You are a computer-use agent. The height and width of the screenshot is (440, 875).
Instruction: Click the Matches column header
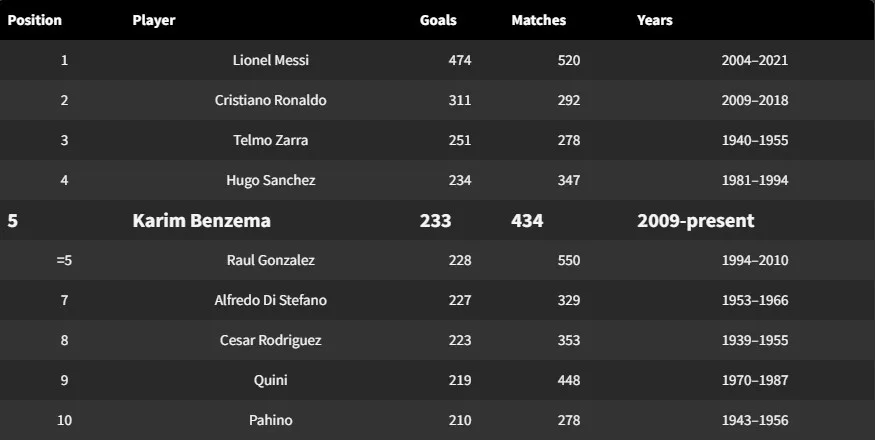point(539,20)
